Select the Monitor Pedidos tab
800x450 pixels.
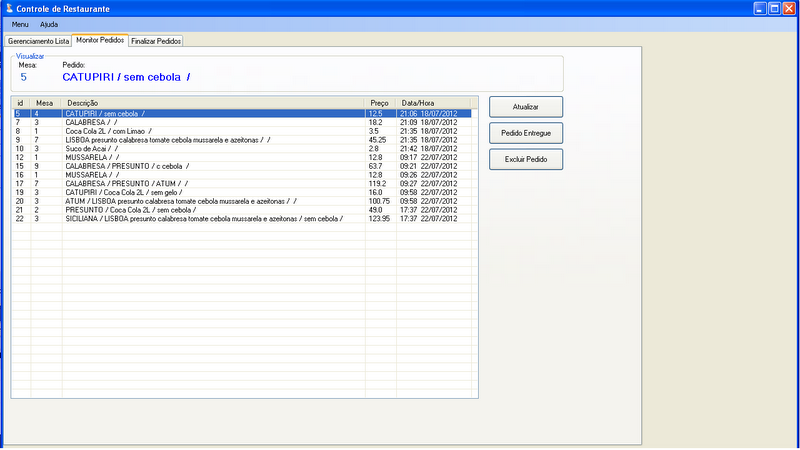point(100,40)
